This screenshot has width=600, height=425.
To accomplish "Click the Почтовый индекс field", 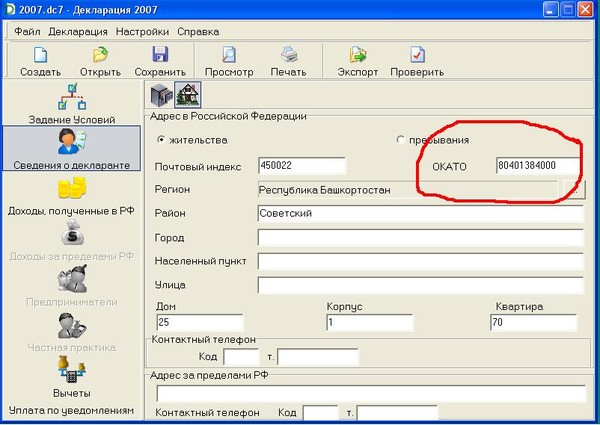I will pos(301,166).
